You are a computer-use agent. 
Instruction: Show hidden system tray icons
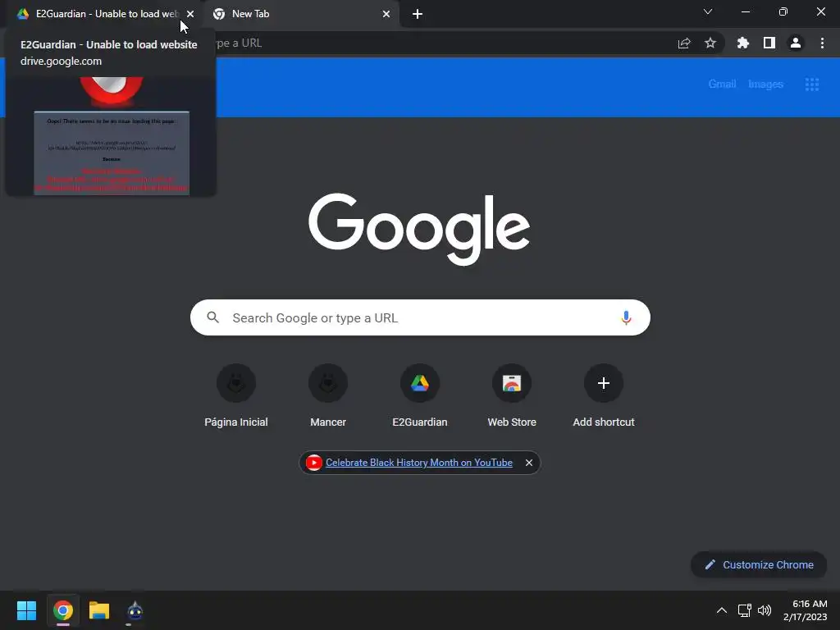pos(722,610)
